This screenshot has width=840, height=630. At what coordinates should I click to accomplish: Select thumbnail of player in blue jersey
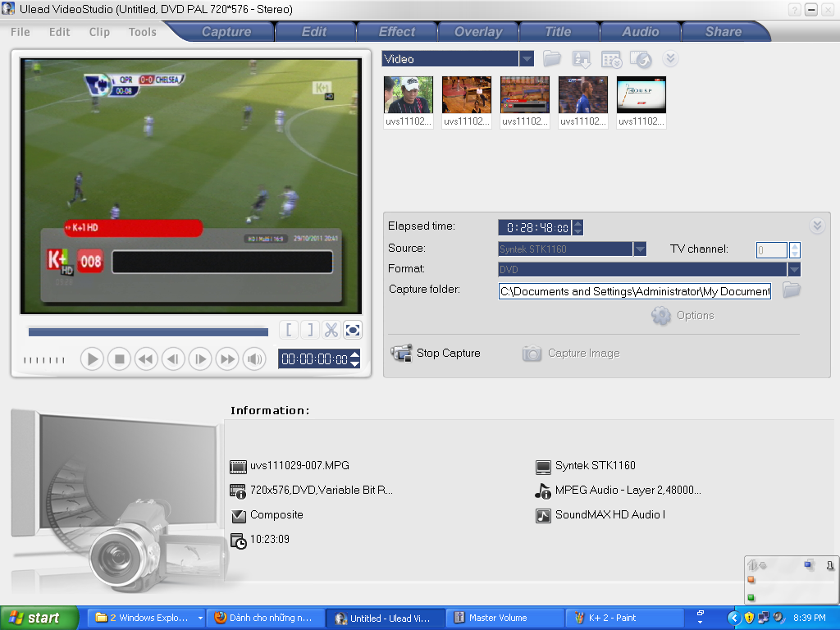tap(583, 94)
